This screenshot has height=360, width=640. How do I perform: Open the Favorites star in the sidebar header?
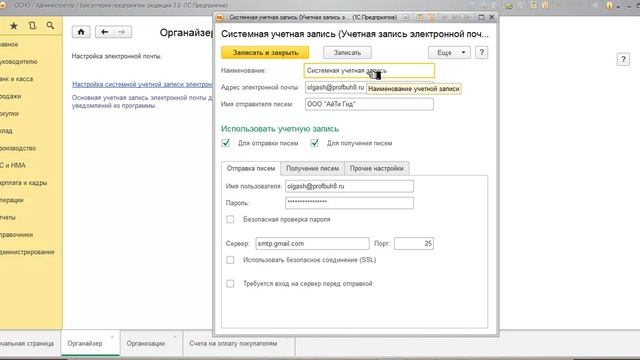(13, 26)
